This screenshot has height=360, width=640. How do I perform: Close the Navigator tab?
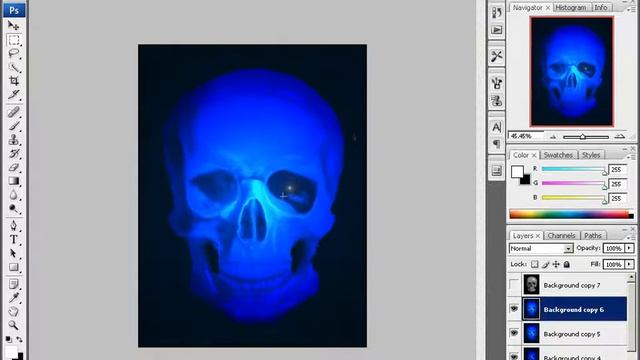click(x=548, y=8)
